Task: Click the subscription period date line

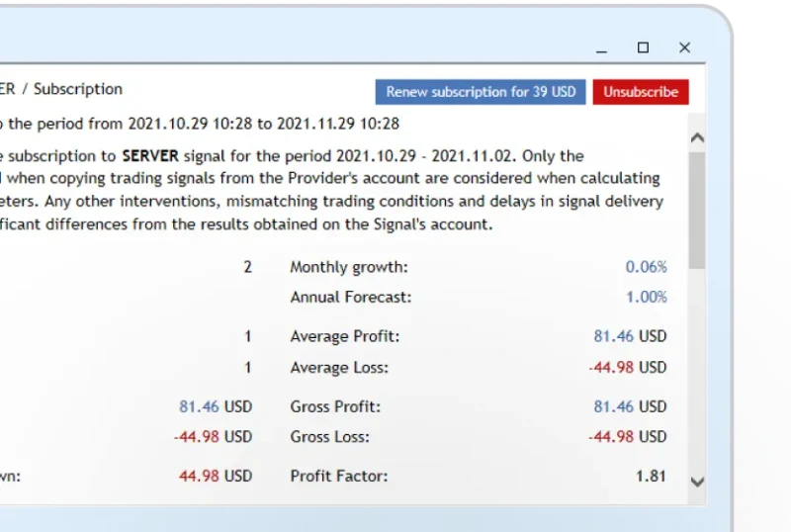Action: (200, 124)
